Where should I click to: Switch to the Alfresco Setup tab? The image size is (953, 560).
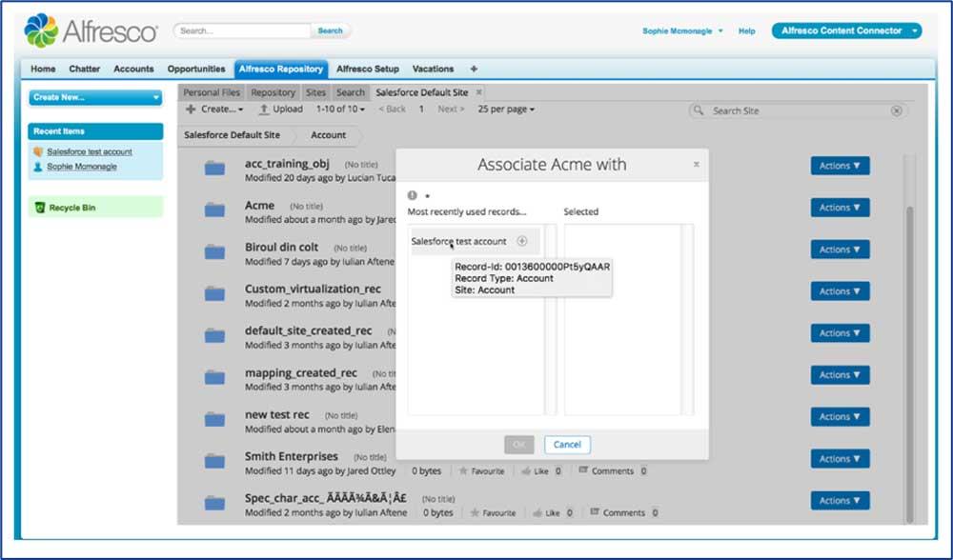pyautogui.click(x=368, y=69)
